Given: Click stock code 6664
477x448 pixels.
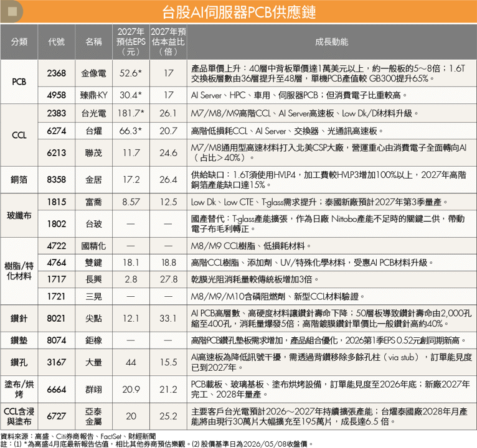Looking at the screenshot, I should [56, 390].
